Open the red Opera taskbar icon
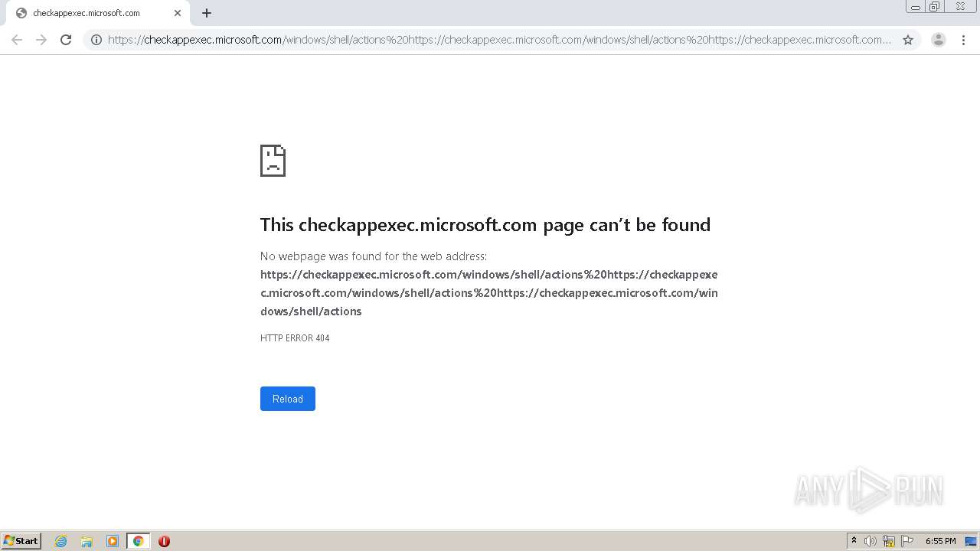The height and width of the screenshot is (551, 980). (x=164, y=541)
